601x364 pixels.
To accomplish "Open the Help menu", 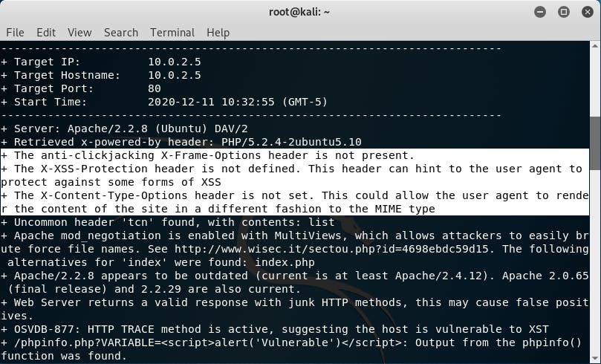I will point(218,33).
